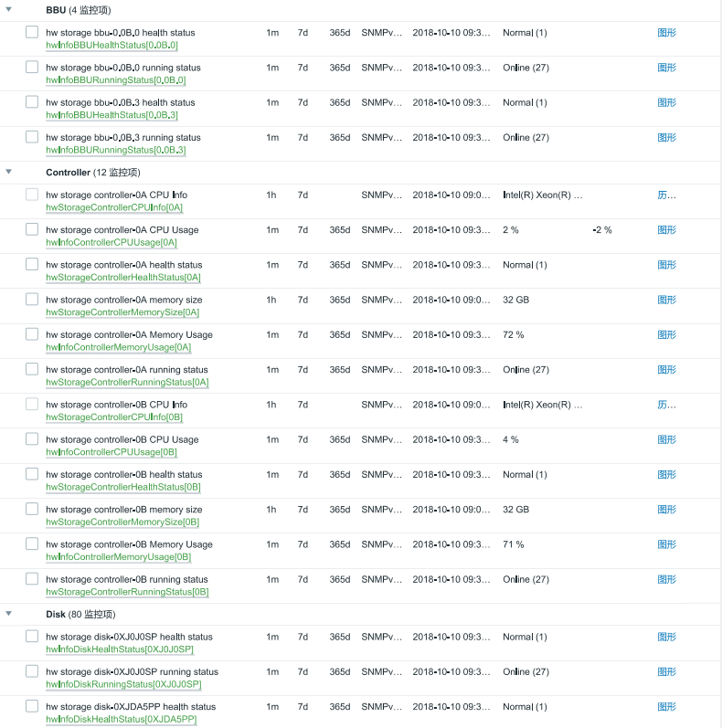Viewport: 722px width, 728px height.
Task: Collapse the Controller group triangle
Action: coord(8,172)
